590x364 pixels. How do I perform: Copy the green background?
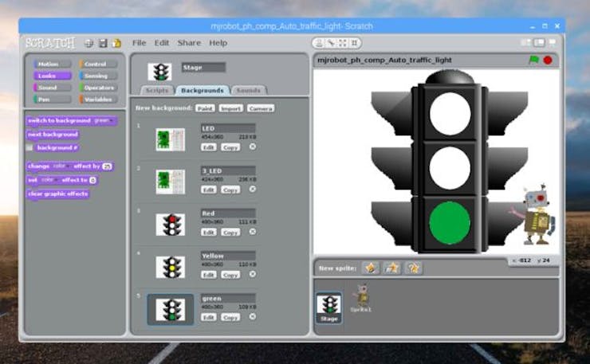click(230, 317)
